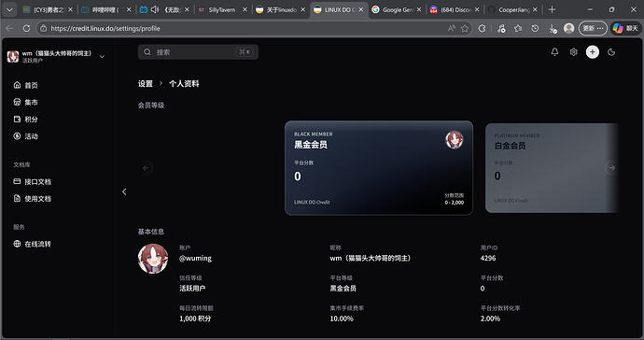Switch to the 关于linuxdo browser tab
The width and height of the screenshot is (644, 340).
pyautogui.click(x=281, y=10)
